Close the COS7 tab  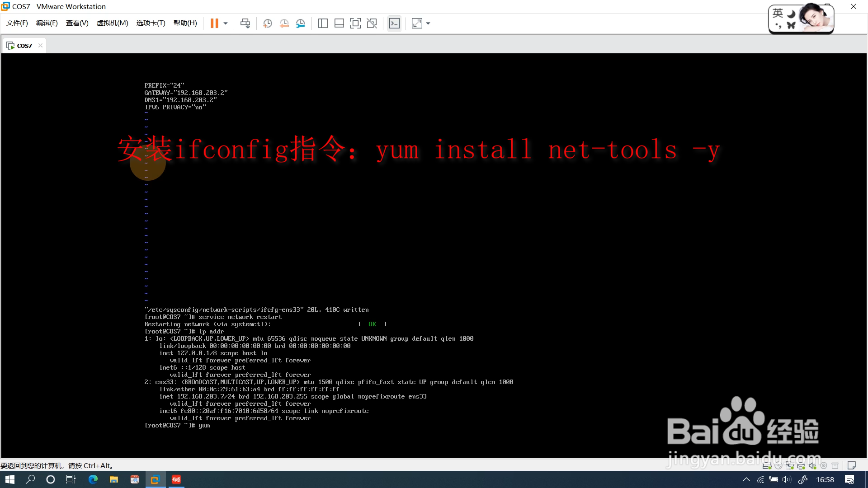[40, 45]
